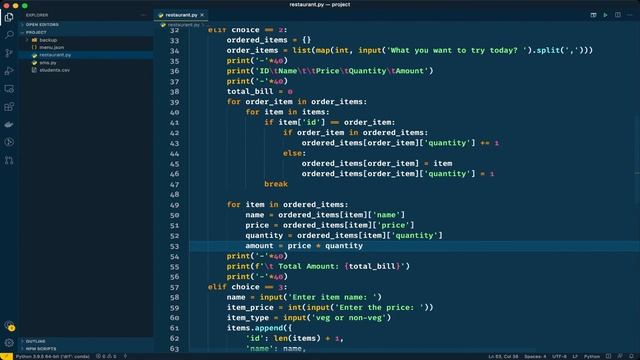Click the remote indicator in status bar
Viewport: 640px width, 360px height.
(x=6, y=356)
